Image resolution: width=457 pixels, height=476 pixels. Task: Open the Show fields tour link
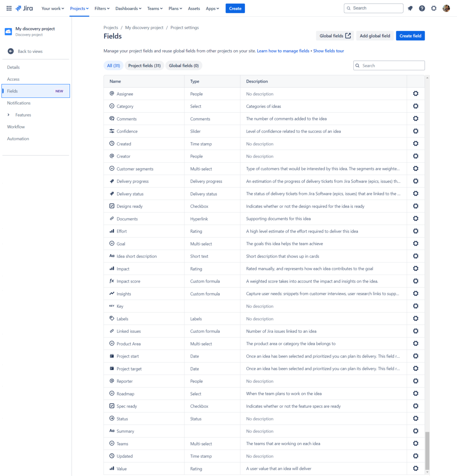click(x=328, y=51)
